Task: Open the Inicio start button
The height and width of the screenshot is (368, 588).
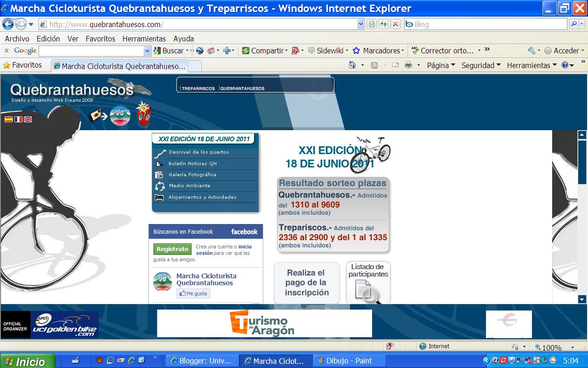Action: click(x=28, y=361)
